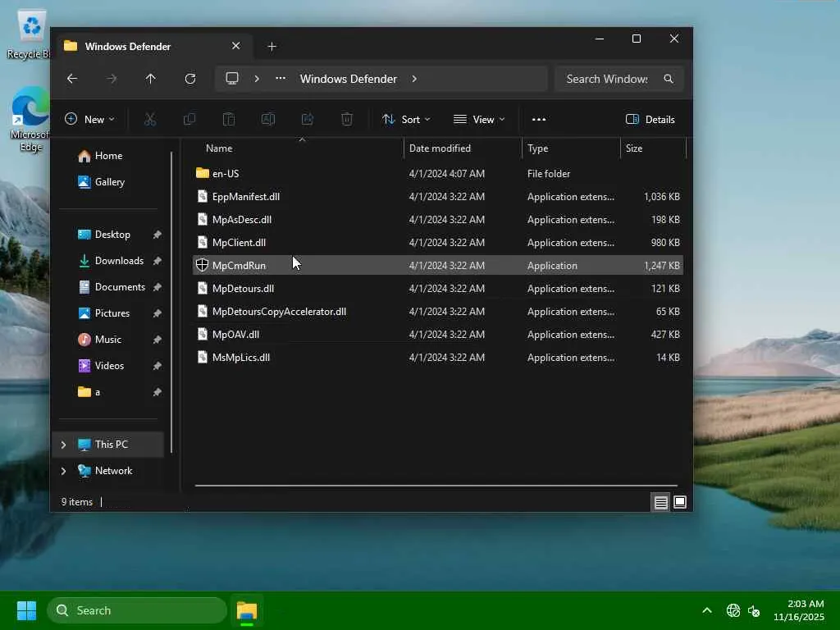Open the Sort dropdown menu
This screenshot has width=840, height=630.
tap(406, 120)
